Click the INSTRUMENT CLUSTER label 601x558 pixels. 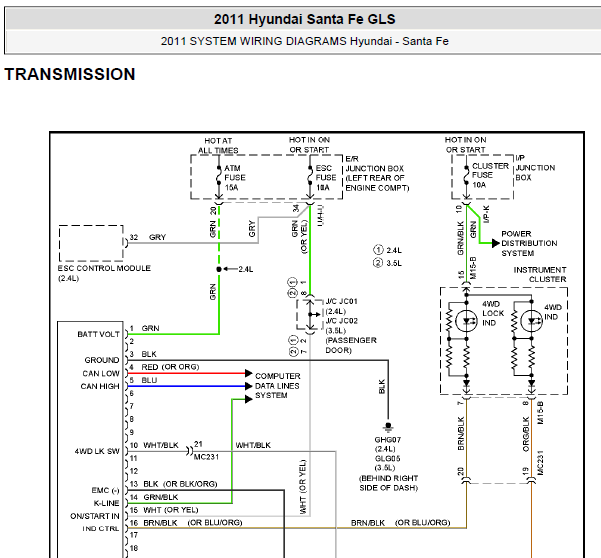click(540, 274)
